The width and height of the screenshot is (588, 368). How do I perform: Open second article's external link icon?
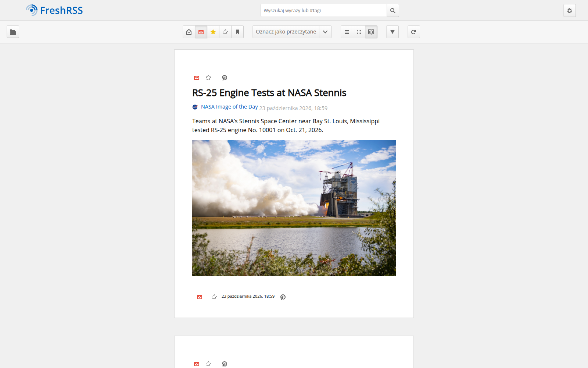[x=225, y=364]
